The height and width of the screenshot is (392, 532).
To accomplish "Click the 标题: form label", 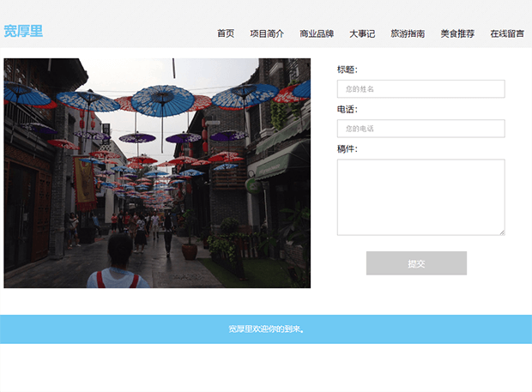I will [348, 69].
